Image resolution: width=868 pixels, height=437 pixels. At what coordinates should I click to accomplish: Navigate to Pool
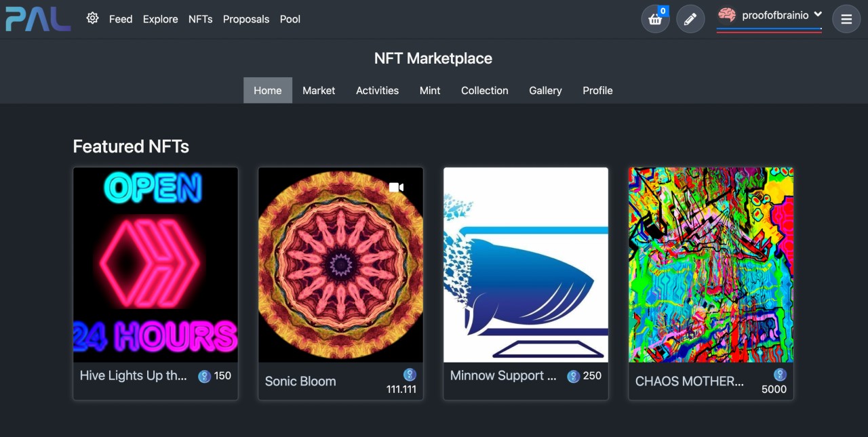click(290, 19)
